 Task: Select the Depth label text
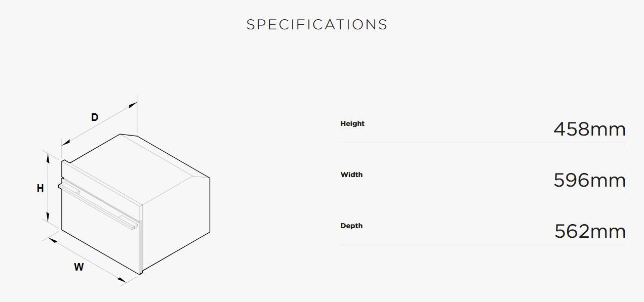point(351,226)
